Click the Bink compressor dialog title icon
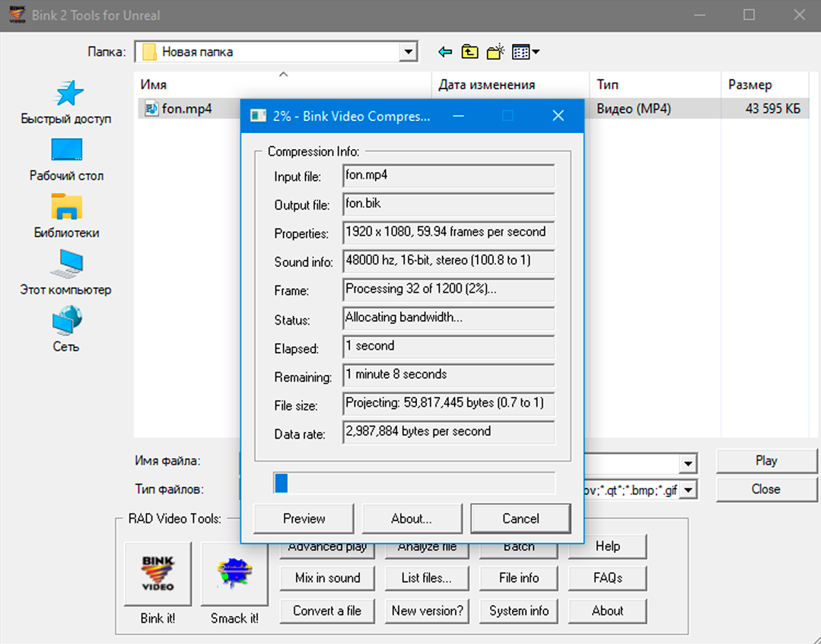 [258, 116]
